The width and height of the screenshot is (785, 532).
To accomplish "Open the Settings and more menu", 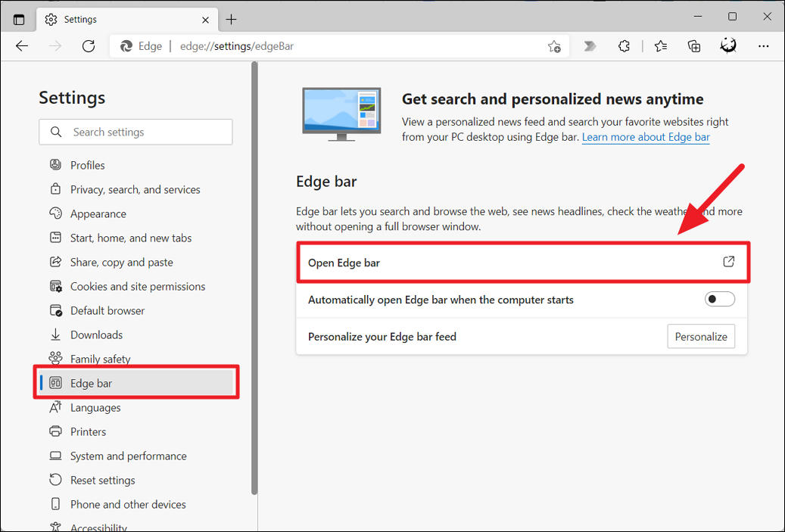I will pyautogui.click(x=764, y=46).
